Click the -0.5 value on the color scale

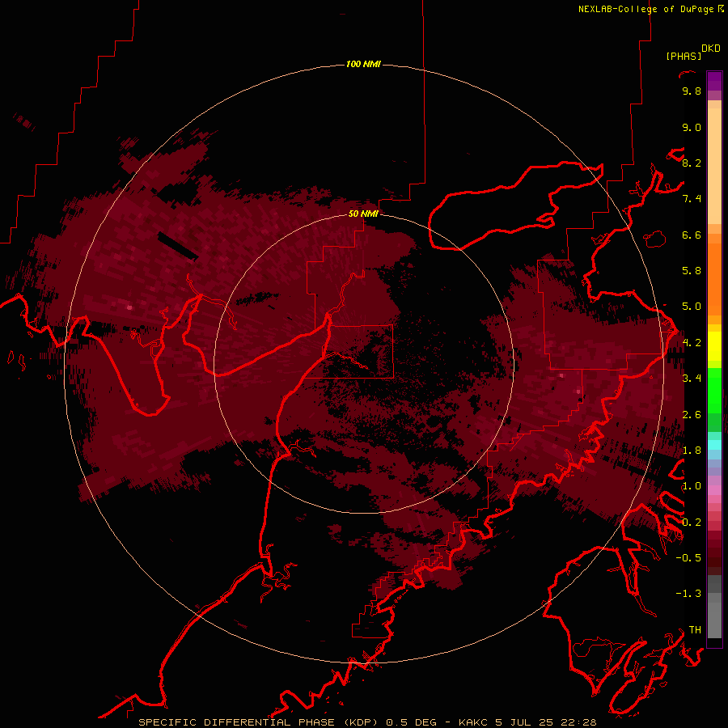(688, 558)
